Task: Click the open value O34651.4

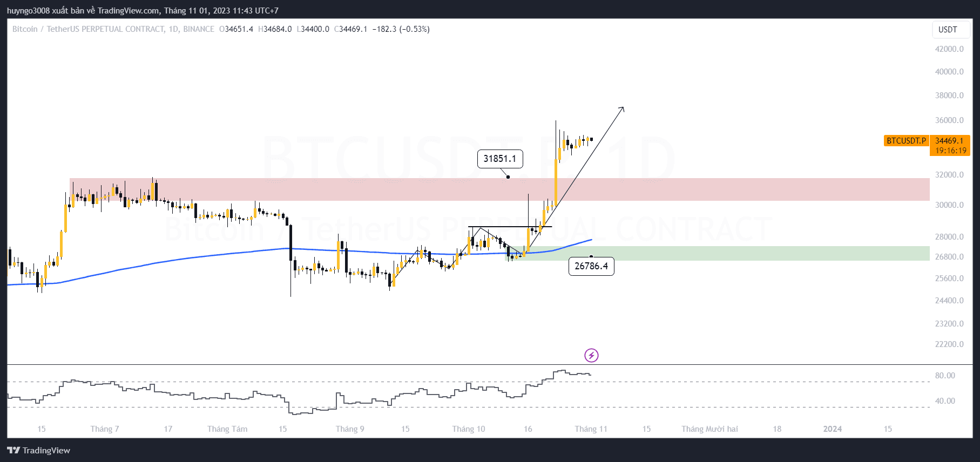Action: tap(236, 29)
